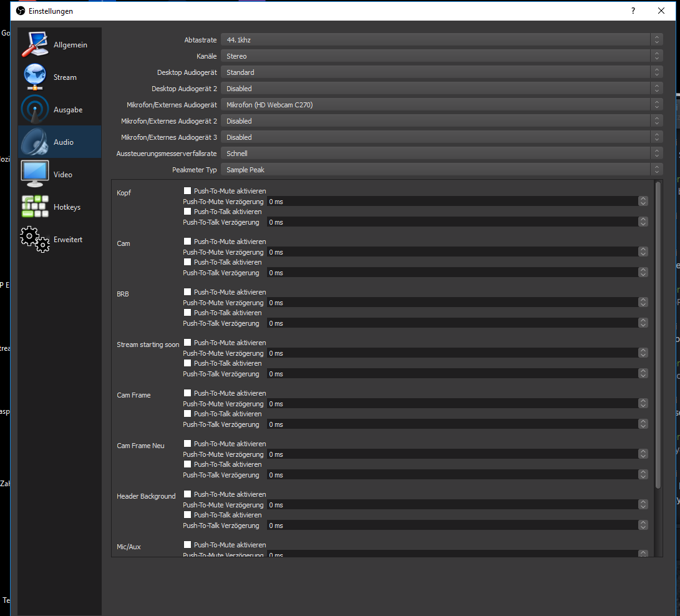Image resolution: width=680 pixels, height=616 pixels.
Task: Open the Aussteuerungsmesserverfallsrate dropdown
Action: click(x=442, y=153)
